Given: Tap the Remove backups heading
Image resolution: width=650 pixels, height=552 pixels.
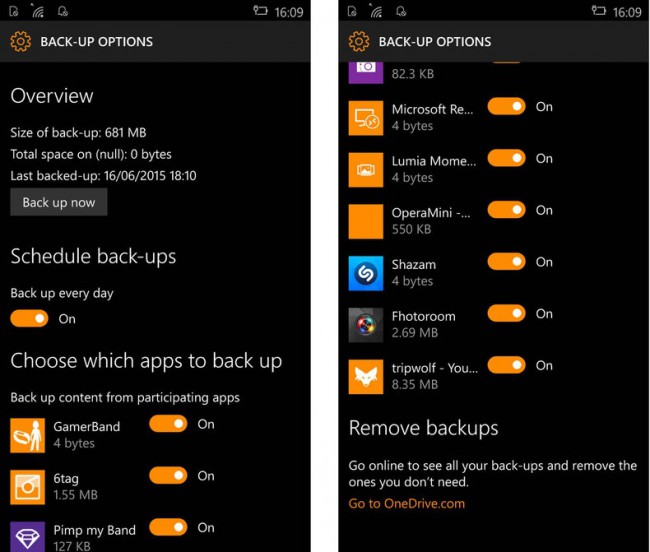Looking at the screenshot, I should tap(423, 428).
